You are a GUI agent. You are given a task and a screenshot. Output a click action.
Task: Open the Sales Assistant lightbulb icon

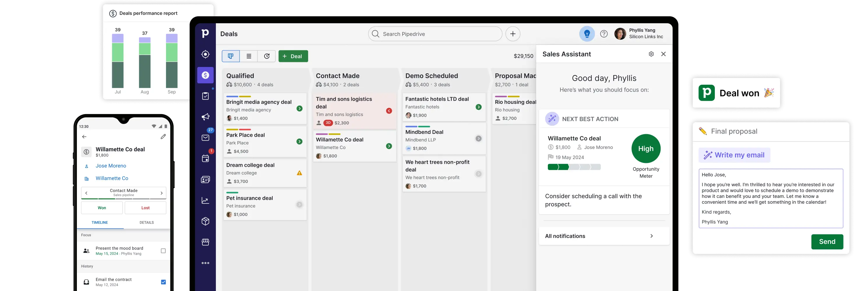pyautogui.click(x=587, y=34)
